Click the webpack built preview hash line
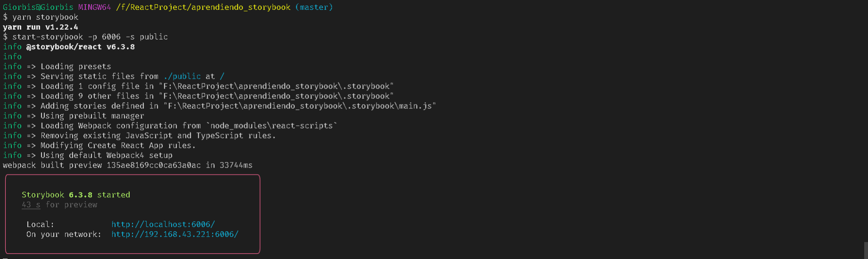The width and height of the screenshot is (868, 259). pyautogui.click(x=127, y=165)
